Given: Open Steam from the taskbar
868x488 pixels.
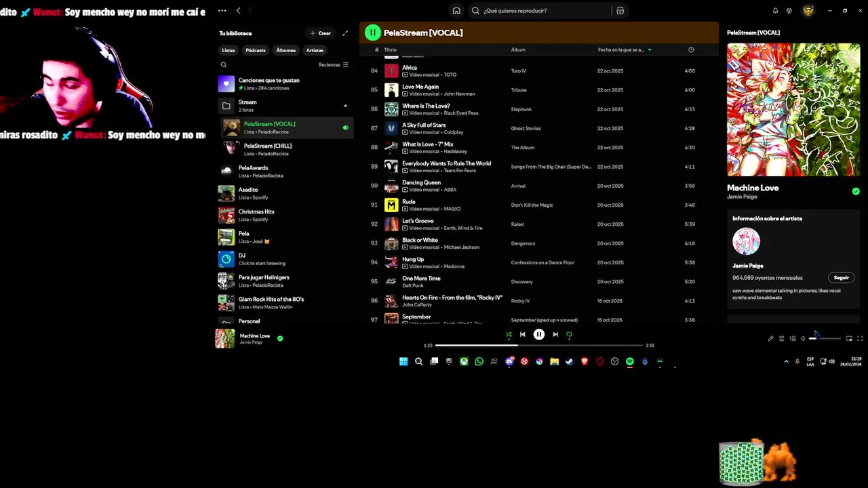Looking at the screenshot, I should (569, 362).
